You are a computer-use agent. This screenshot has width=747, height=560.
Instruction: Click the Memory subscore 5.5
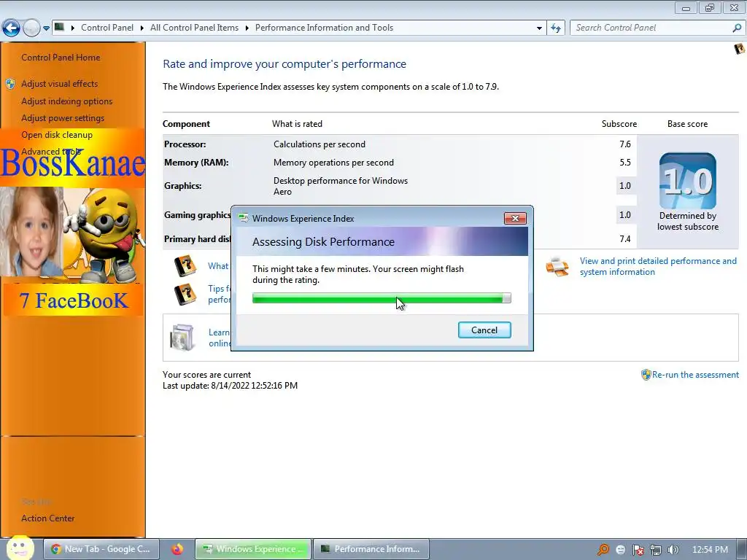[x=625, y=163]
